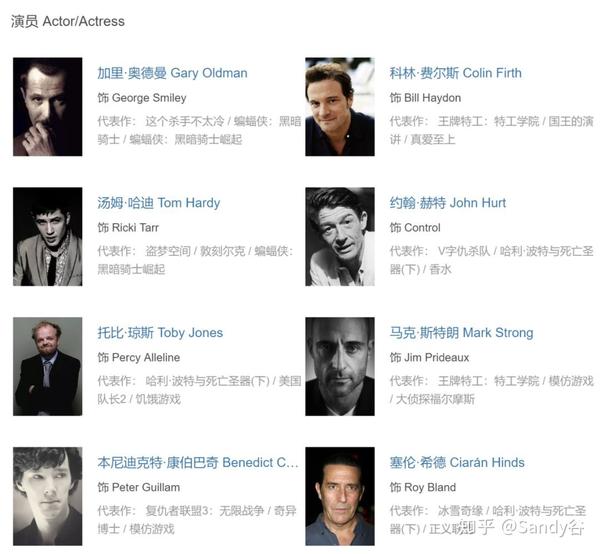
Task: Open the John Hurt name link
Action: [448, 202]
